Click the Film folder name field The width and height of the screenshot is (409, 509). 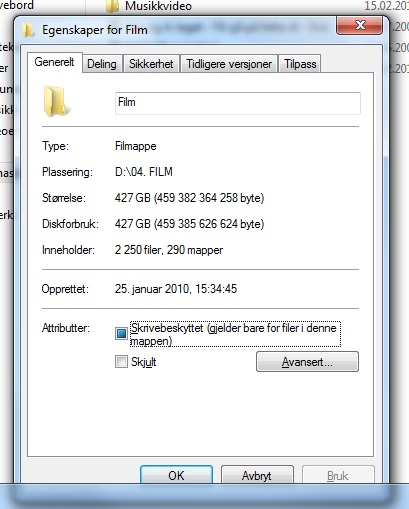pos(238,103)
